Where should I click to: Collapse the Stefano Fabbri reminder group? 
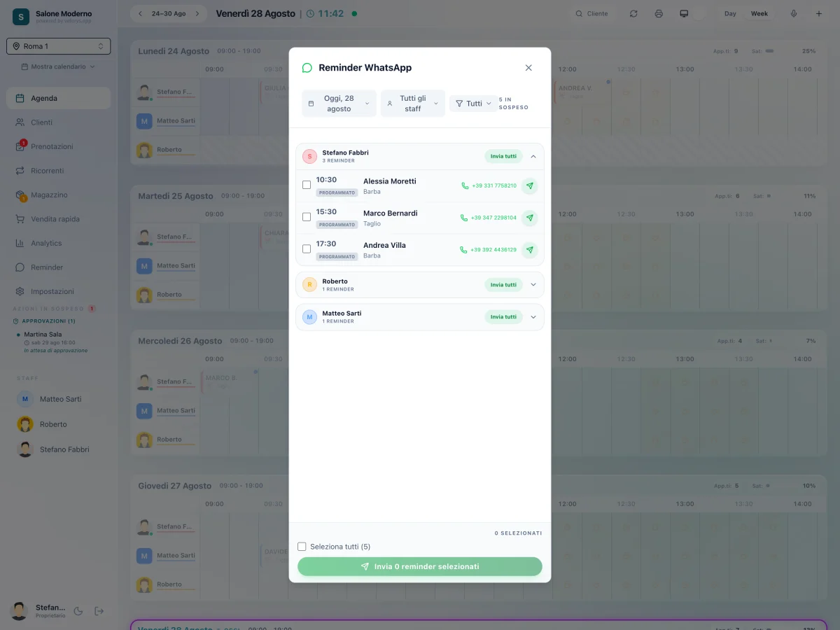[x=533, y=157]
